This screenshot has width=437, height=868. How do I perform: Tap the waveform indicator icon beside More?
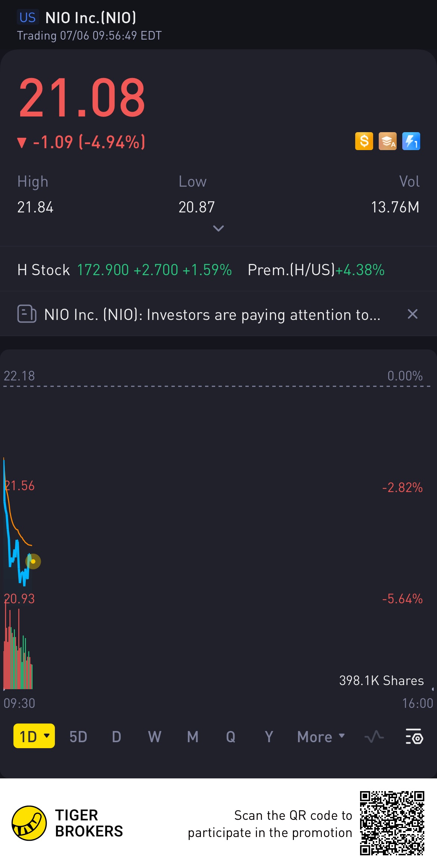374,736
